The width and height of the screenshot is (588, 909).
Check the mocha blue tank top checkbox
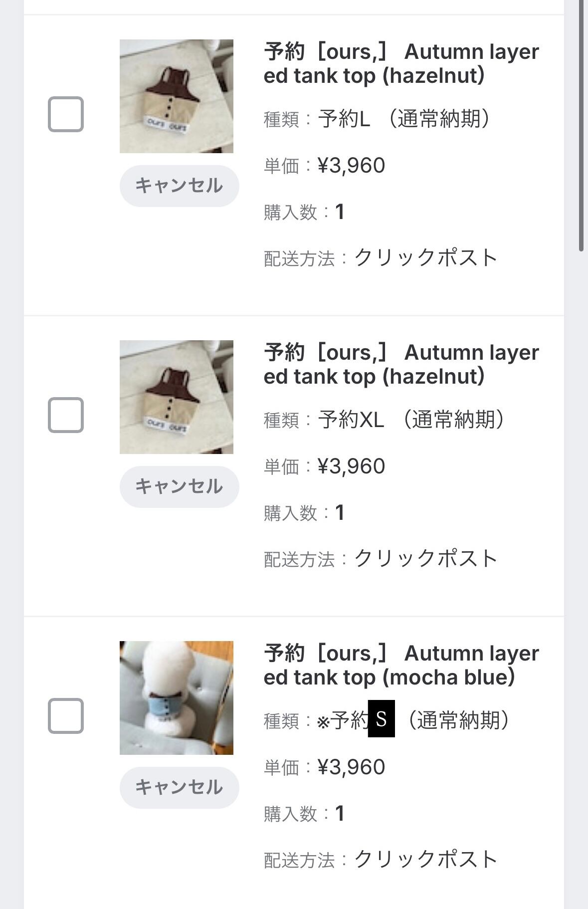(65, 716)
